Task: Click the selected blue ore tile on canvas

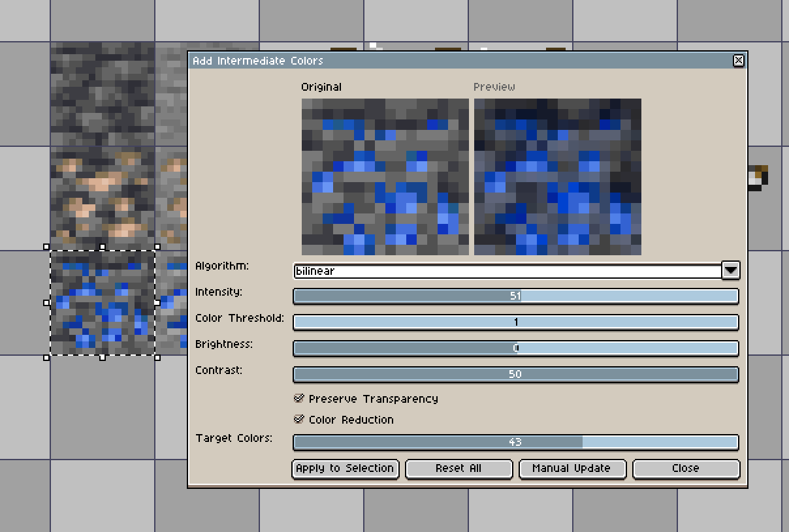Action: click(103, 303)
